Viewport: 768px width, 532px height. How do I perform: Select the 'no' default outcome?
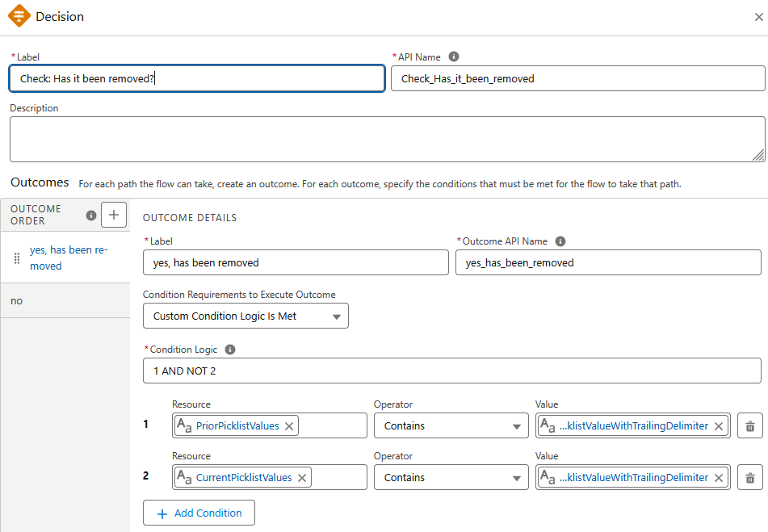(x=65, y=300)
